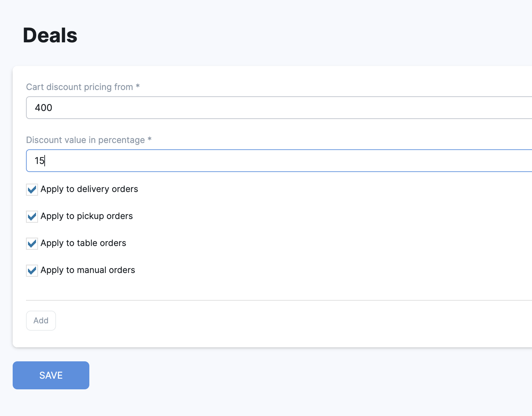Click the required asterisk beside Cart discount label

(138, 86)
